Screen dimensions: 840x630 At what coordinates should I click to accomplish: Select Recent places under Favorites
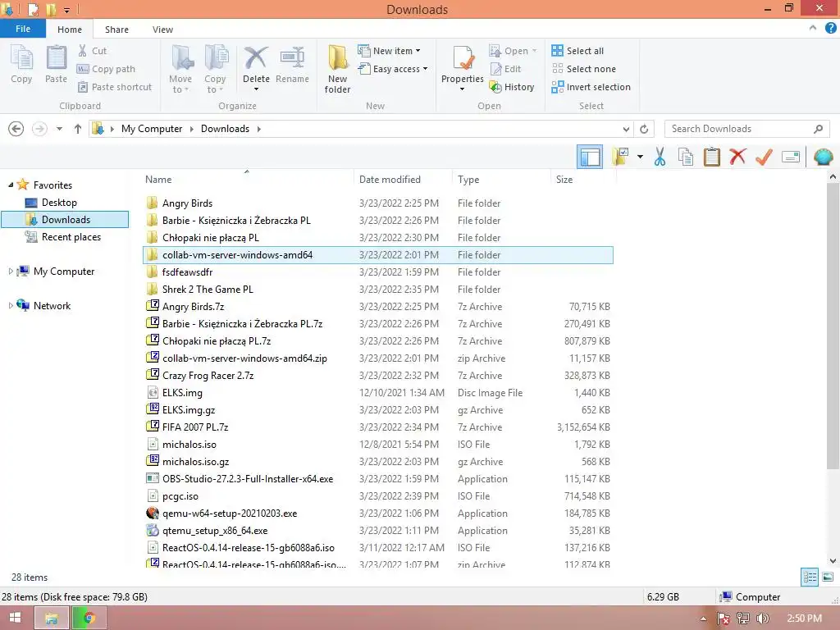click(x=71, y=237)
